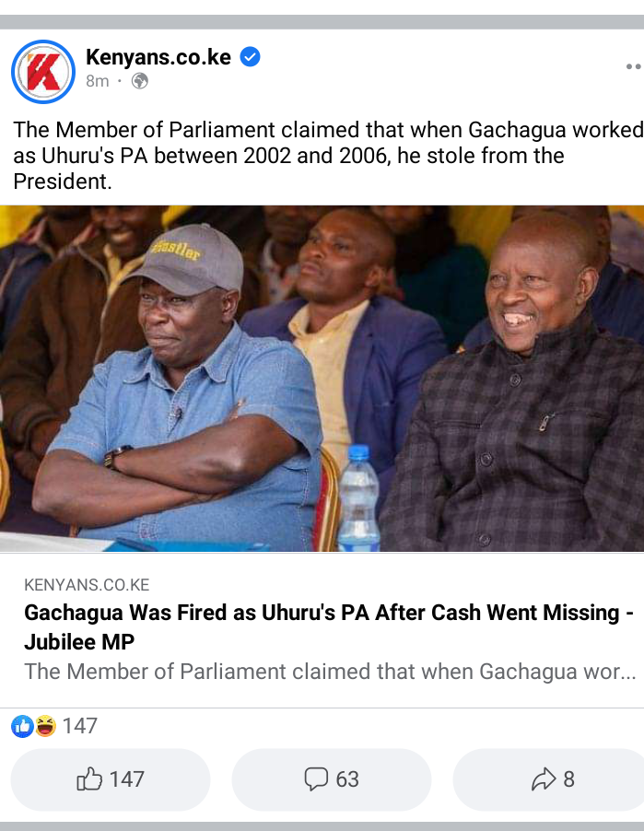Tap the blue Like reaction emoji
644x831 pixels.
point(22,726)
